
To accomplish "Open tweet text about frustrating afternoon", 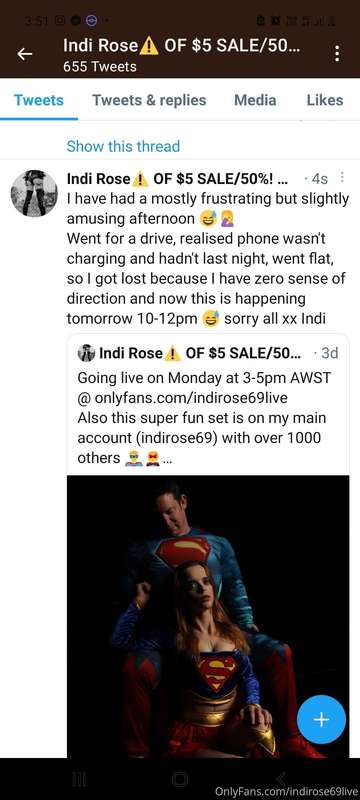I will (208, 259).
